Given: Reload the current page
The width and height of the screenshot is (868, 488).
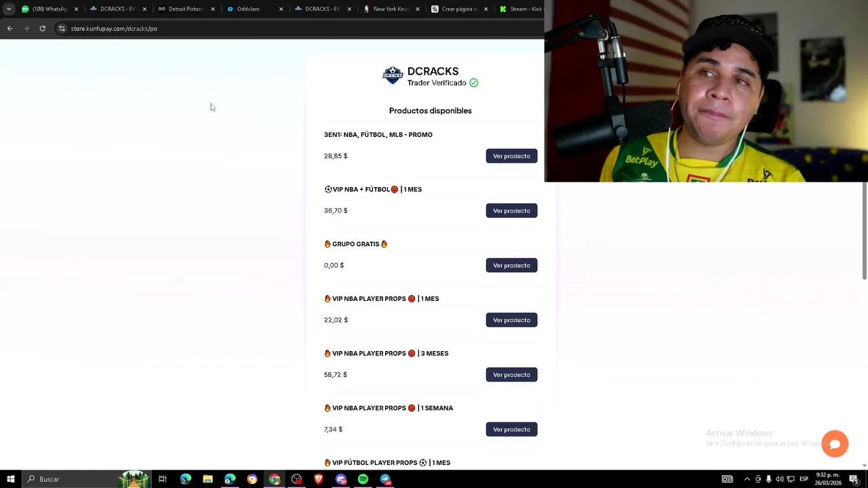Looking at the screenshot, I should click(x=42, y=28).
